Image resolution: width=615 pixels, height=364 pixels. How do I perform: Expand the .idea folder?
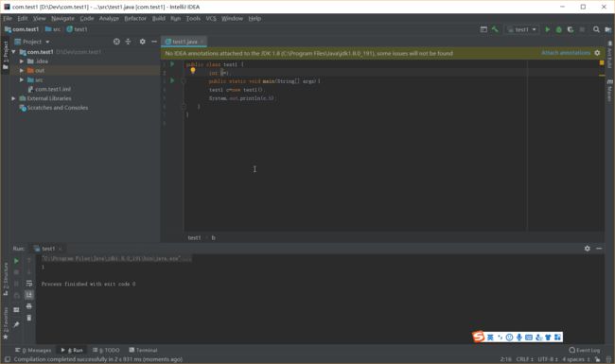click(22, 61)
